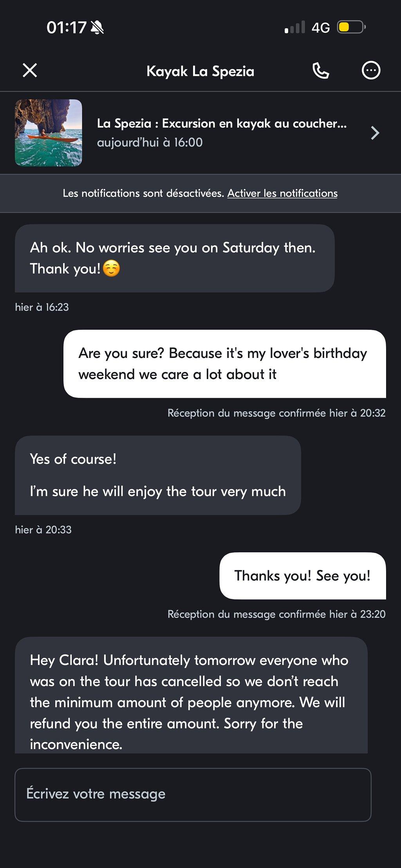Activate notifications via Activer les notifications
Image resolution: width=401 pixels, height=868 pixels.
pos(282,193)
